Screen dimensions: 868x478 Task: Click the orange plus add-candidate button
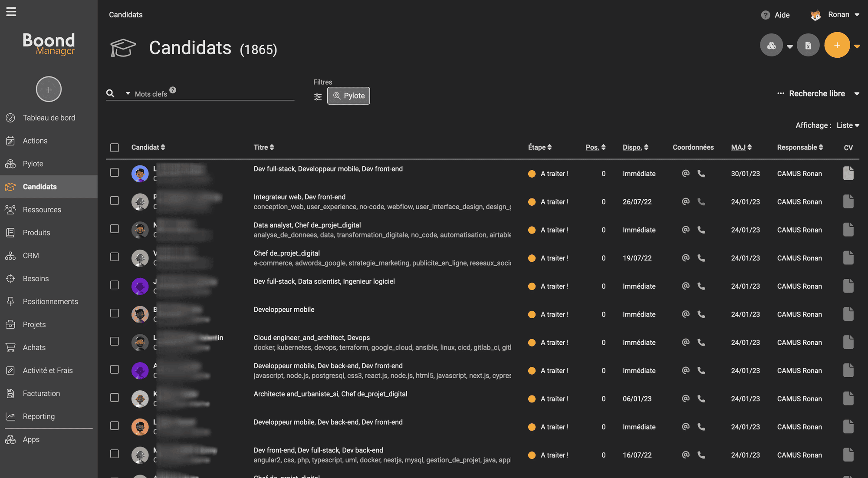point(837,45)
